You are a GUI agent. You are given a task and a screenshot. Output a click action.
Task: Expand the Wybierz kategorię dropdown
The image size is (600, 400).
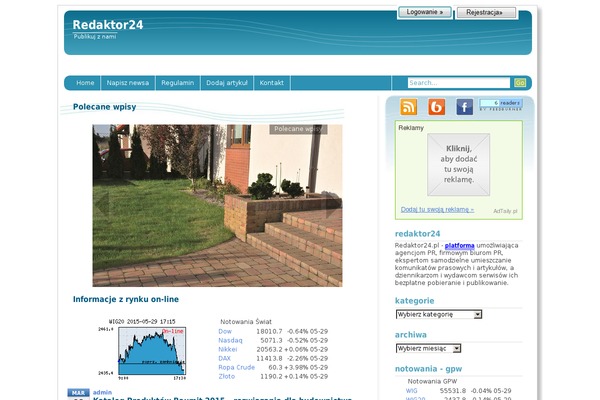439,315
